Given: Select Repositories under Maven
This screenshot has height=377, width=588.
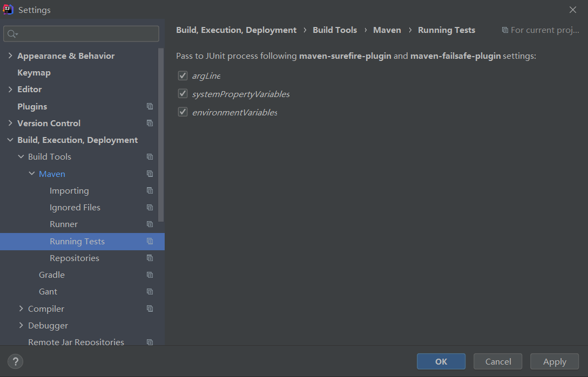Looking at the screenshot, I should click(75, 258).
